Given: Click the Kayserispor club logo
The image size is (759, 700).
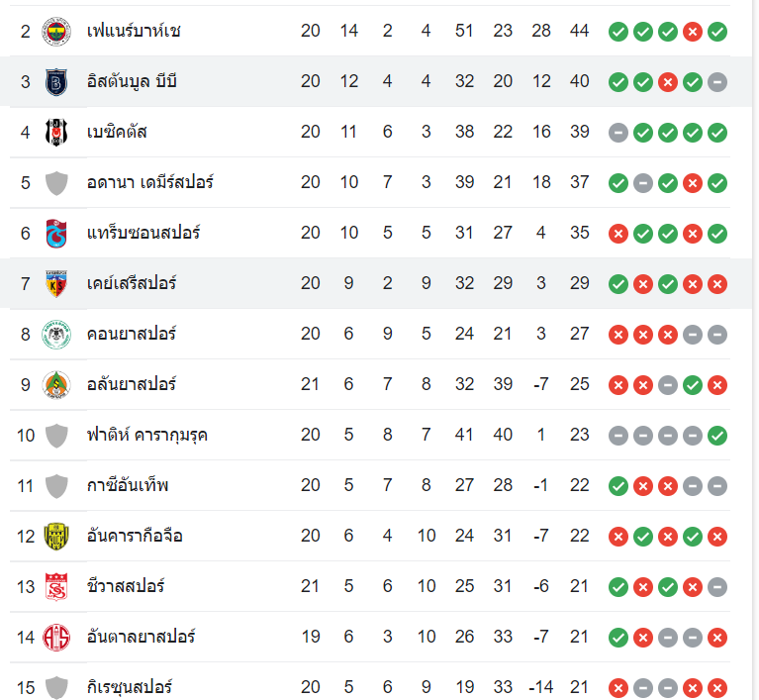Looking at the screenshot, I should click(x=56, y=284).
